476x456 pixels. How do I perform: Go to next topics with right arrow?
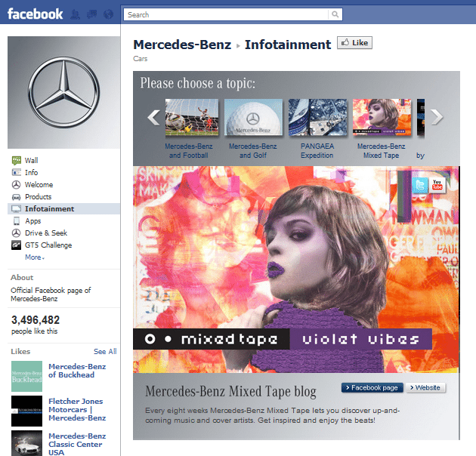[x=437, y=118]
